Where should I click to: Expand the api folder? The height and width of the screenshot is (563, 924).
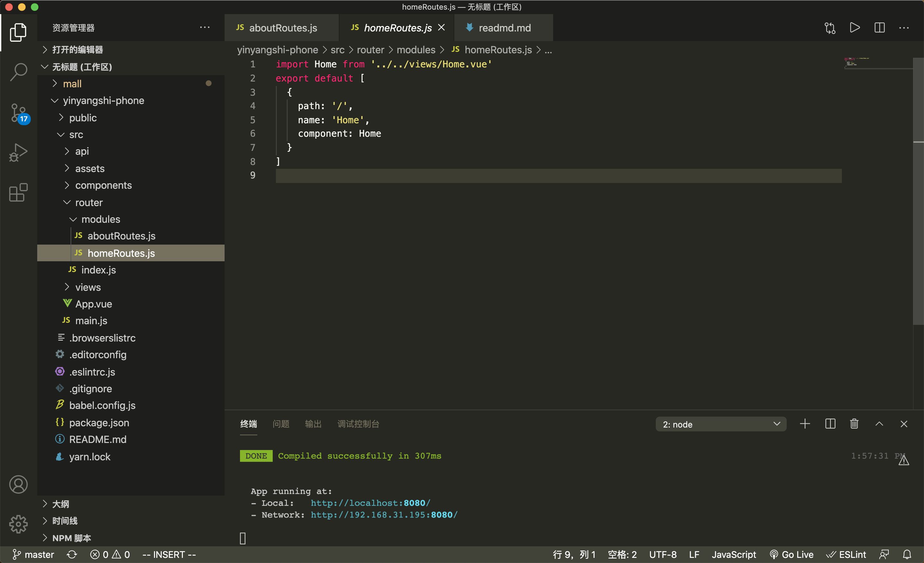click(x=131, y=151)
